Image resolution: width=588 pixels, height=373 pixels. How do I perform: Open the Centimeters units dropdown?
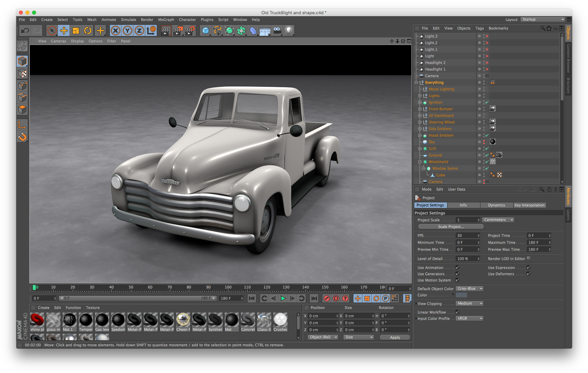tap(498, 220)
